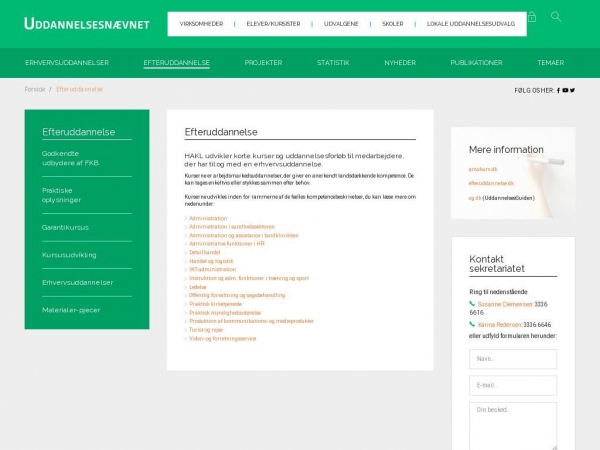
Task: Go to the Statistik tab
Action: pyautogui.click(x=333, y=62)
